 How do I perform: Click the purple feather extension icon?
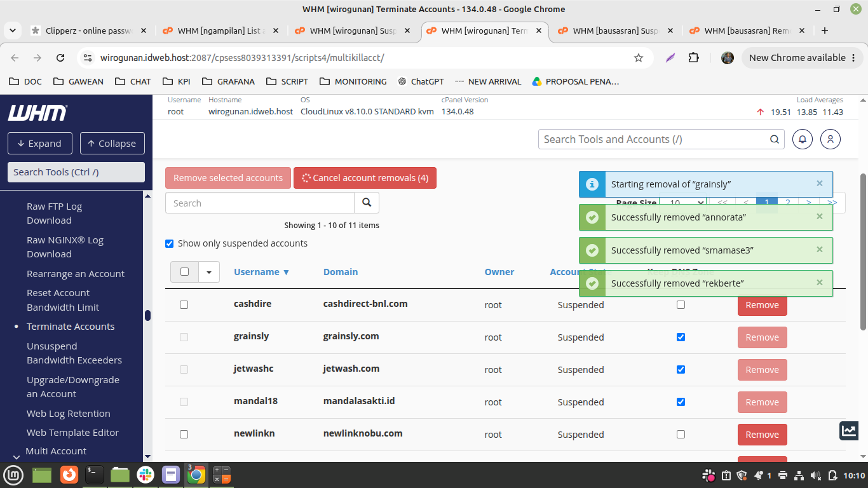670,58
